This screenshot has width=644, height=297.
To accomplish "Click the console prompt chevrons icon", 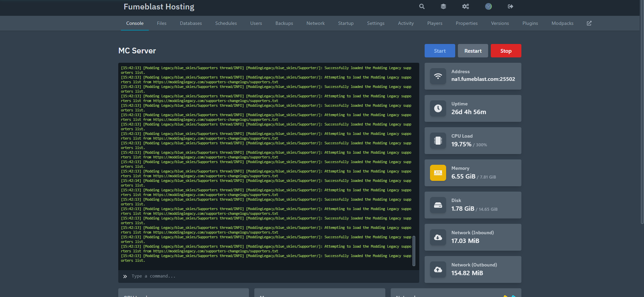I will [125, 276].
